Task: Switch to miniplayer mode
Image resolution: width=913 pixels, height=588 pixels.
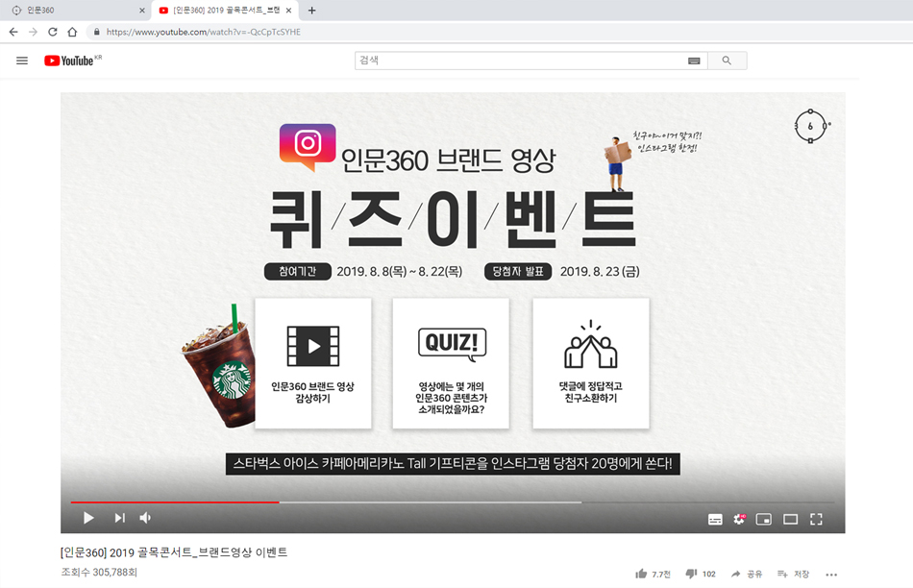Action: point(764,519)
